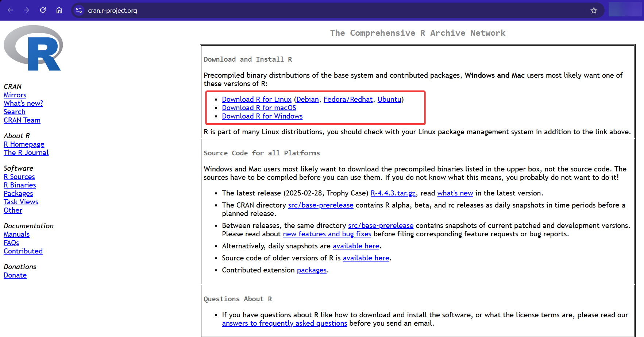Open the CRAN Mirrors page

[15, 95]
